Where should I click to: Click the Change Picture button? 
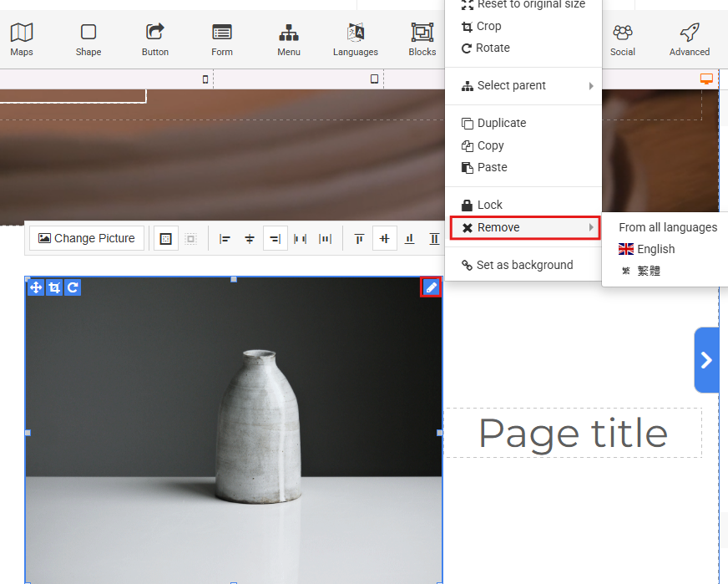pyautogui.click(x=87, y=238)
